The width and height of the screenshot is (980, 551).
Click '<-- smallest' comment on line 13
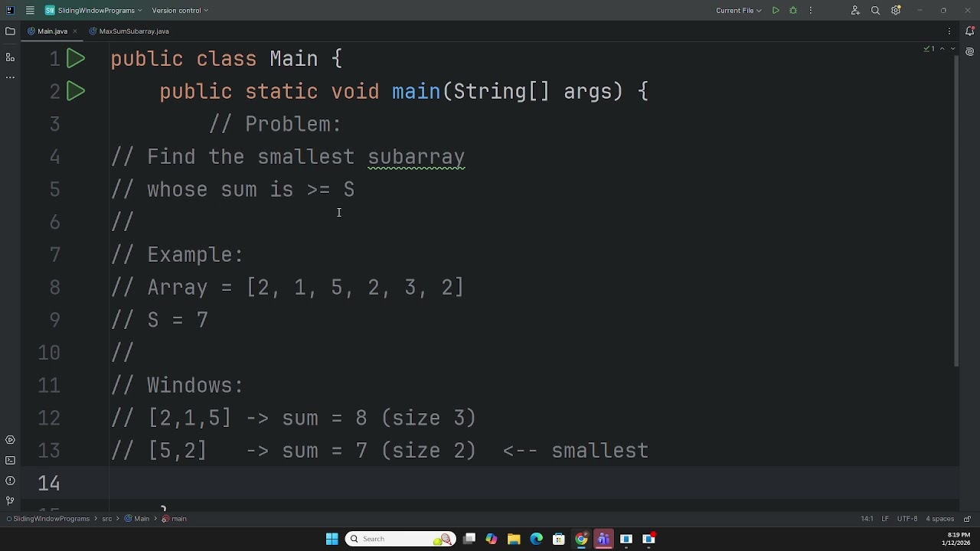[575, 451]
